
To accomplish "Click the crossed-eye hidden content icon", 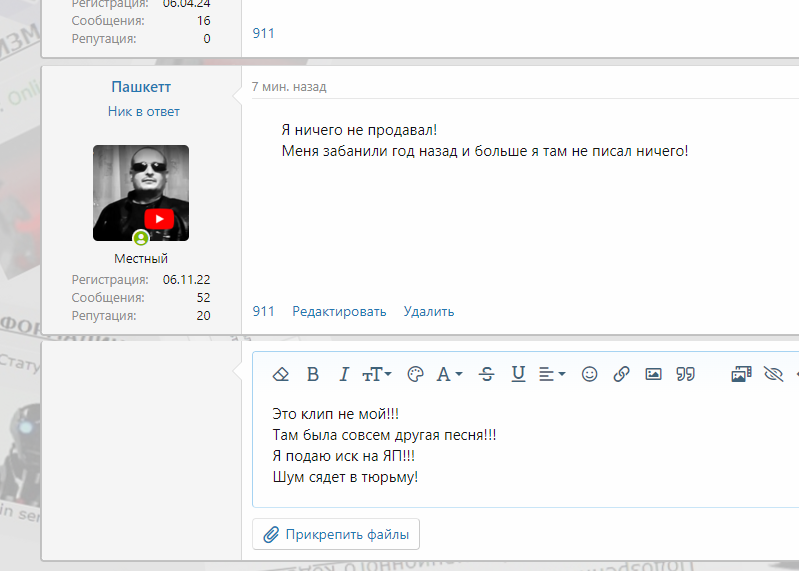I will pos(774,374).
